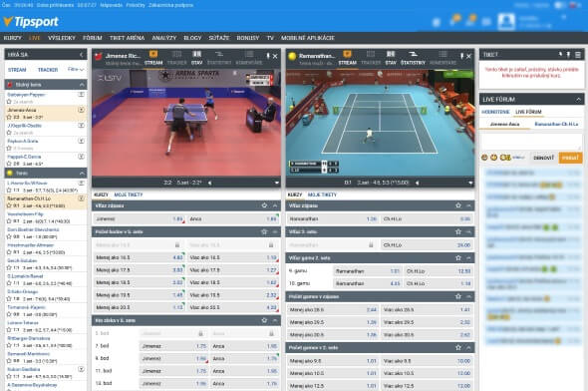Select the Ramanathan-Ch.H.Lo forum tab

click(x=556, y=124)
